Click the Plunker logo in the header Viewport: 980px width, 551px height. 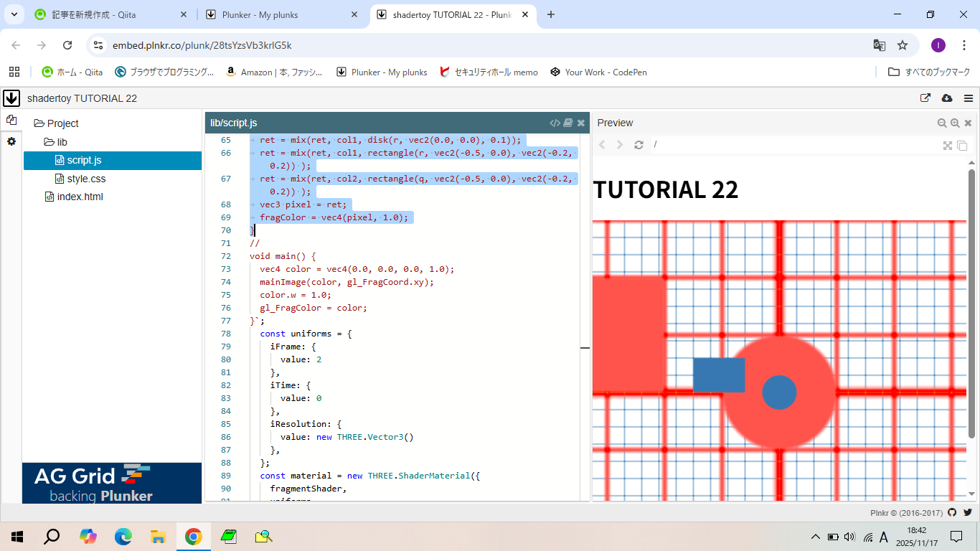click(11, 98)
